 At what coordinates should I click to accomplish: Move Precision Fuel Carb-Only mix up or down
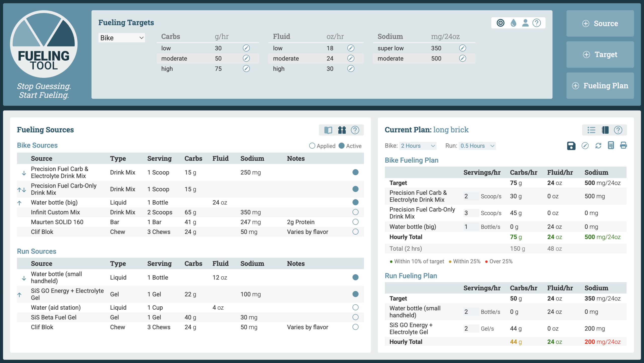coord(22,190)
